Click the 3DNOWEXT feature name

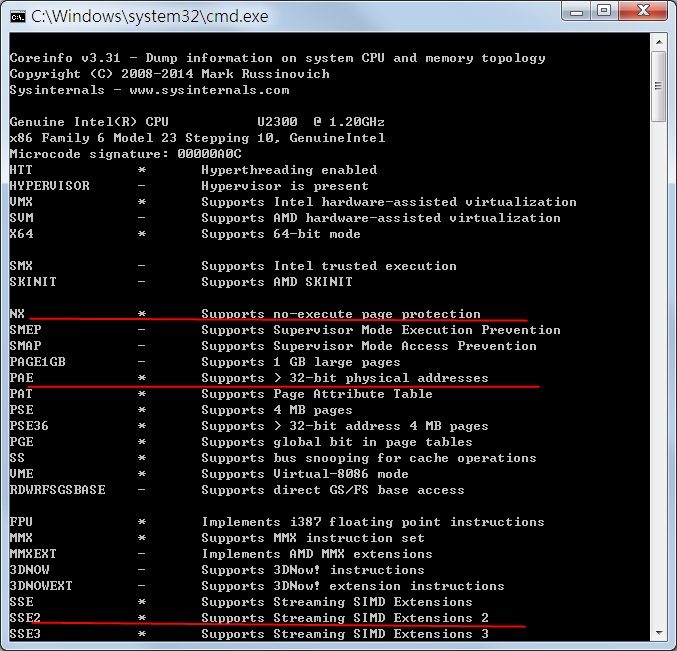pos(41,586)
